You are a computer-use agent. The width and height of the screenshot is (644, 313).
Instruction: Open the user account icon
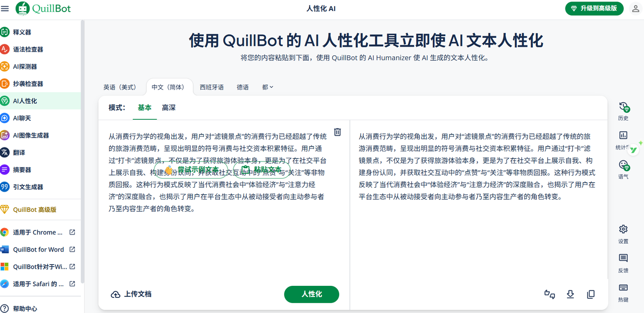click(635, 9)
